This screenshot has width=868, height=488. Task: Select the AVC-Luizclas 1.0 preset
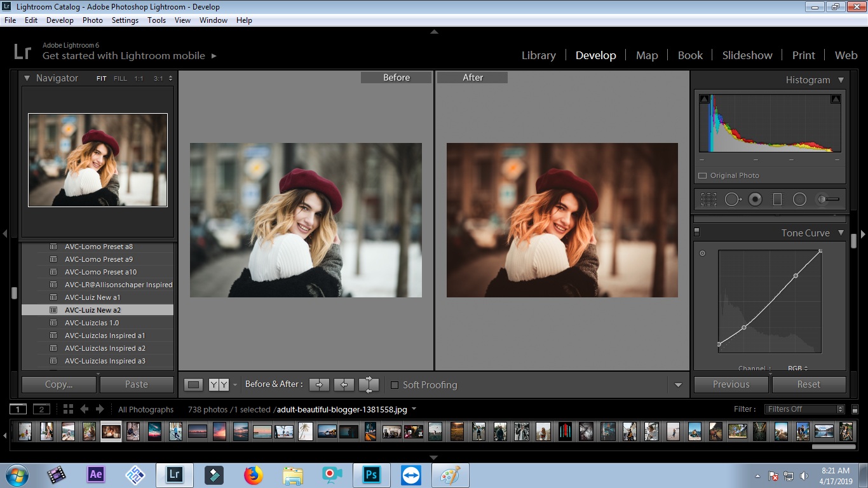tap(92, 323)
